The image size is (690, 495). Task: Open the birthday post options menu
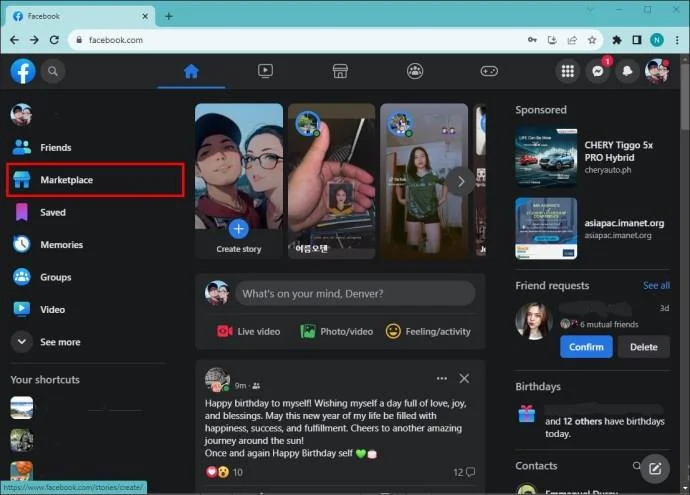pos(442,378)
